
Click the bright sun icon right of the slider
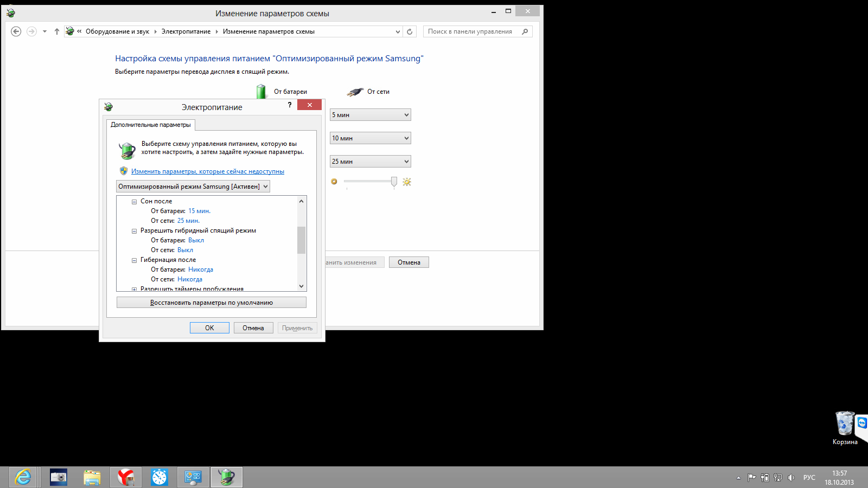[x=407, y=182]
